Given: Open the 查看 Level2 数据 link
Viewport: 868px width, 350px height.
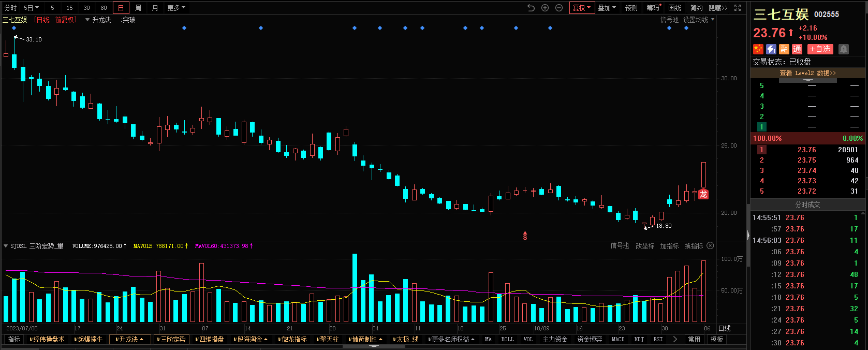Looking at the screenshot, I should (807, 74).
